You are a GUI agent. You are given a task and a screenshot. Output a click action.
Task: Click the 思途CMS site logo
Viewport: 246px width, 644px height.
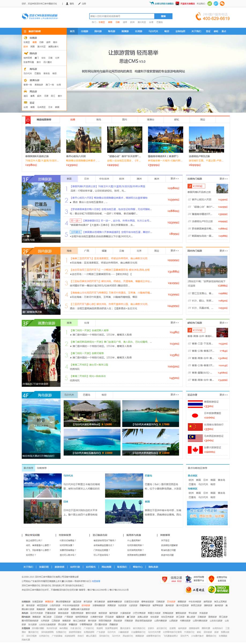[40, 16]
